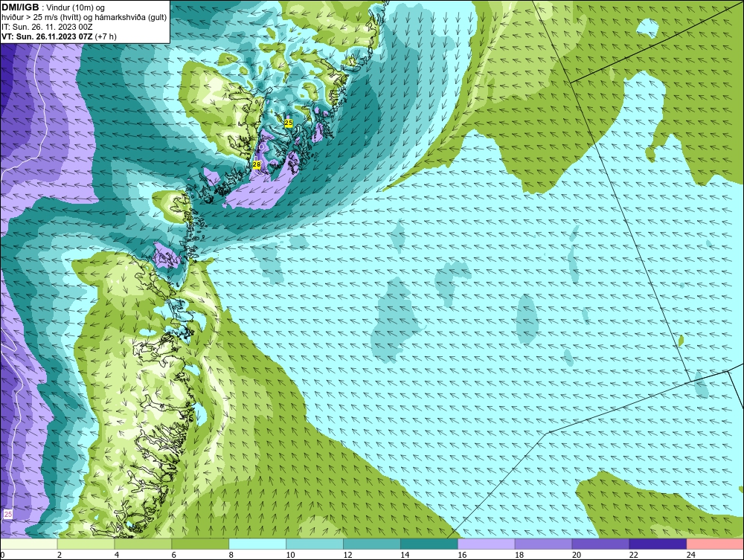Image resolution: width=744 pixels, height=560 pixels.
Task: Click the legend scale number 20
Action: [x=577, y=555]
